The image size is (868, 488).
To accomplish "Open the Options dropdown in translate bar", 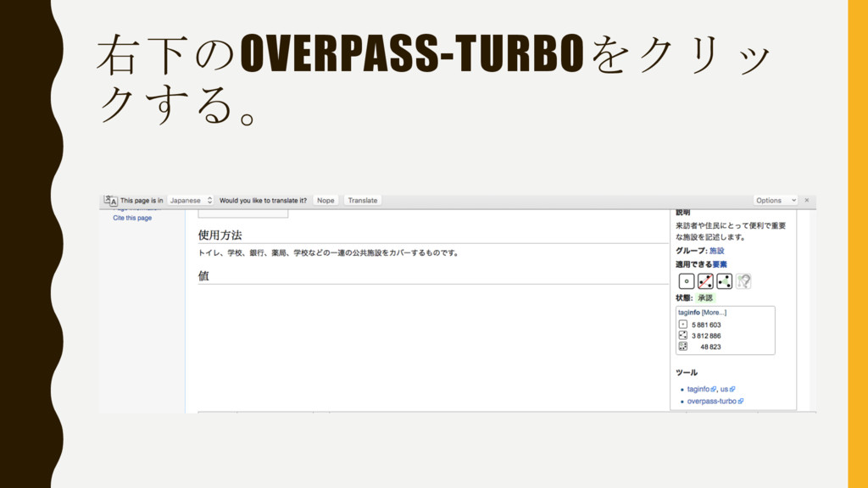I will click(775, 200).
